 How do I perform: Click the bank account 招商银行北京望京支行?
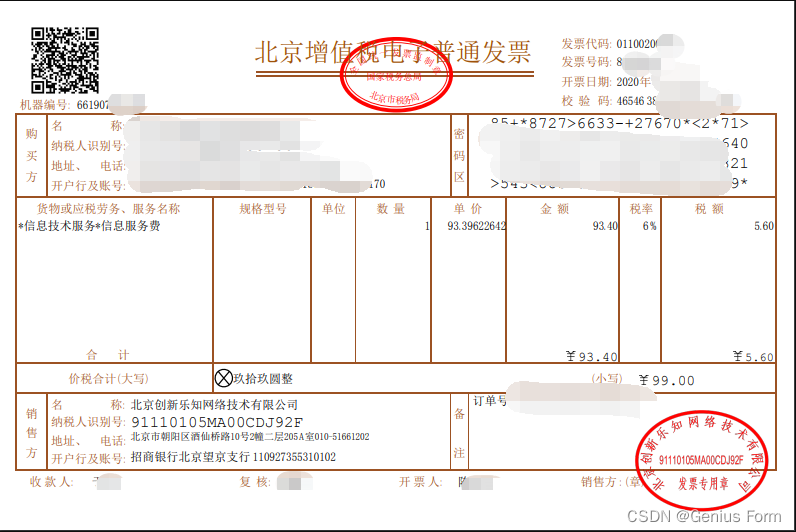tap(190, 457)
